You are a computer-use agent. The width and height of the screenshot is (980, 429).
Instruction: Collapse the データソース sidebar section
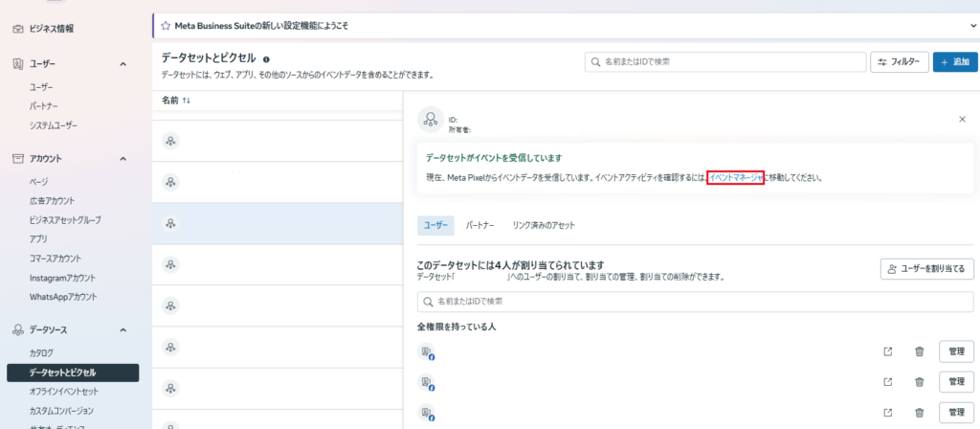pos(122,329)
